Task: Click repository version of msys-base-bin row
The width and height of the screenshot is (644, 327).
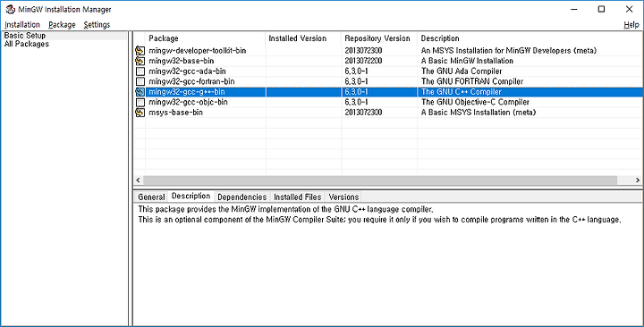Action: coord(363,113)
